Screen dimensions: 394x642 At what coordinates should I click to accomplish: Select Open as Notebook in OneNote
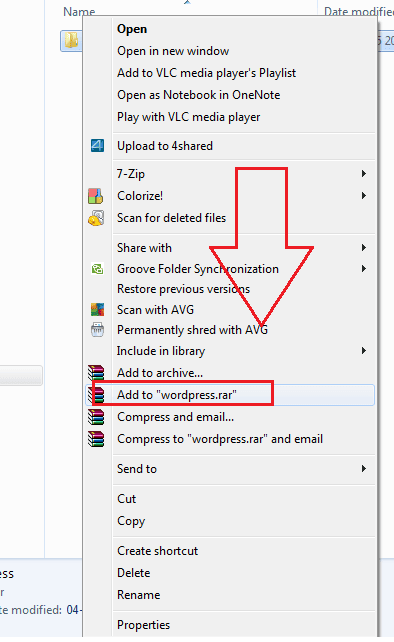point(199,95)
